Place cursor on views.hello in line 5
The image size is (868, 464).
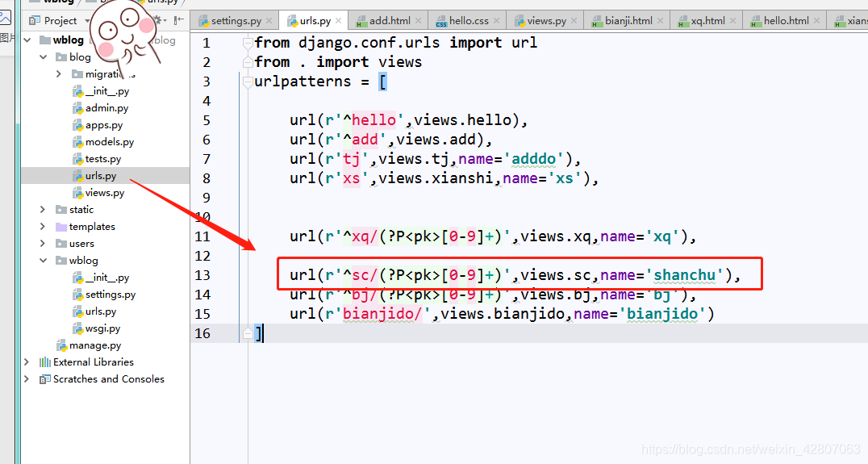(463, 120)
